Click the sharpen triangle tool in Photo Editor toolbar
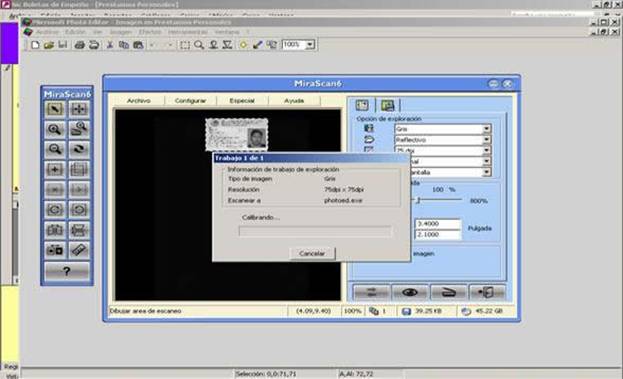The width and height of the screenshot is (623, 379). coord(227,44)
